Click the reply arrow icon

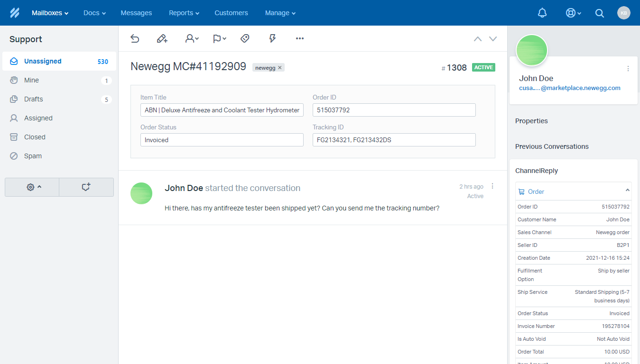135,38
